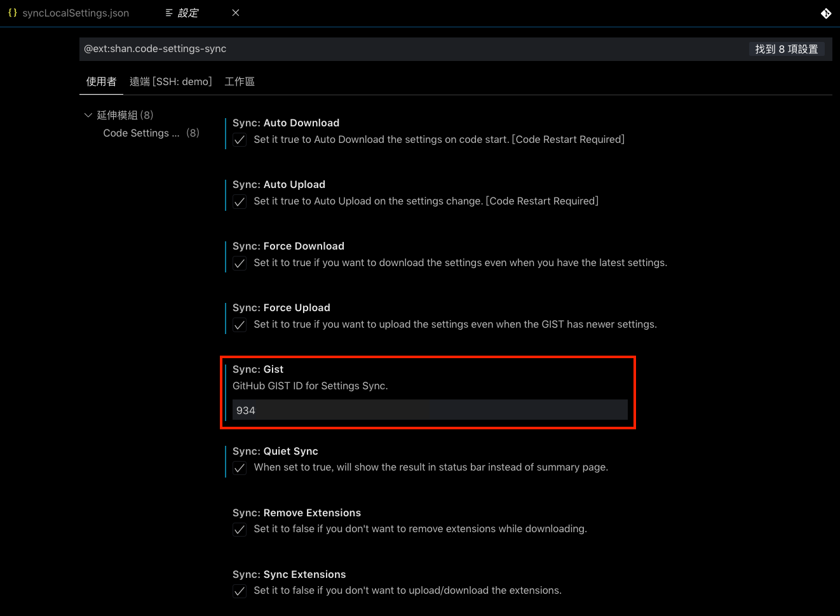
Task: Collapse the 延伸模組 section
Action: tap(88, 115)
